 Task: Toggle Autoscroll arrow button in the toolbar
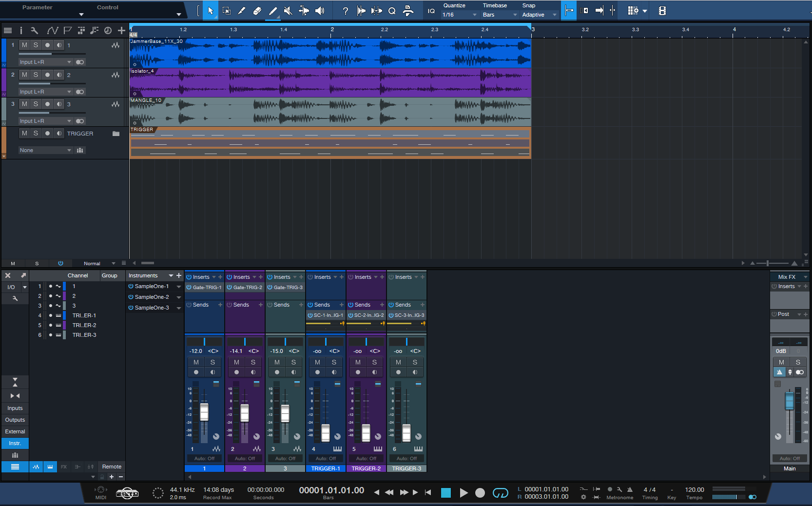[x=599, y=10]
